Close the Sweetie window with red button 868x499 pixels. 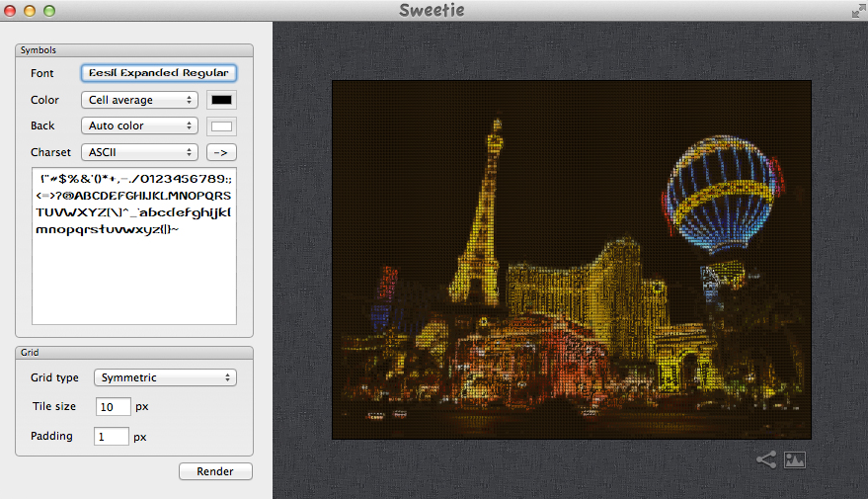[11, 11]
